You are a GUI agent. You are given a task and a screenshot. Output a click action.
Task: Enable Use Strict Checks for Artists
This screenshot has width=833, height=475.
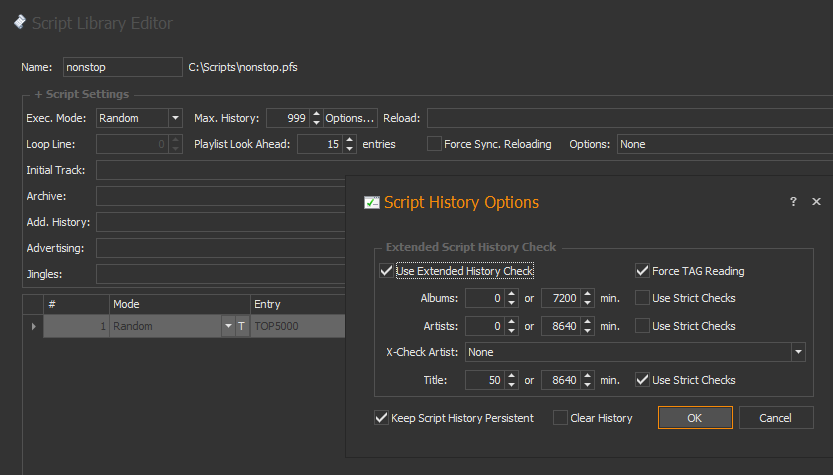point(642,326)
